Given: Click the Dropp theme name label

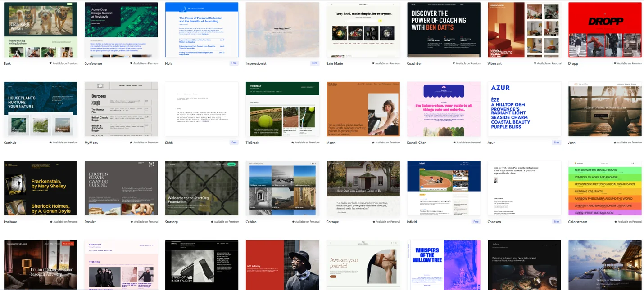Looking at the screenshot, I should (573, 63).
